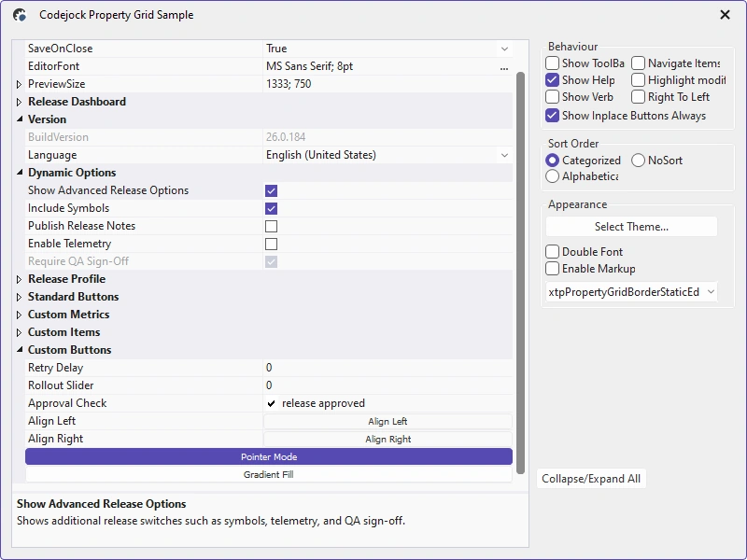
Task: Check the Enable Telemetry checkbox
Action: tap(271, 244)
